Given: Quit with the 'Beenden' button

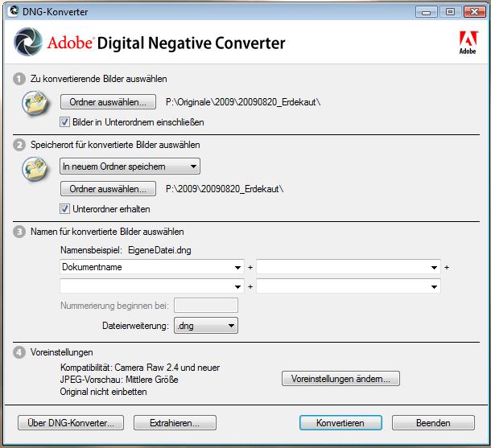Looking at the screenshot, I should (x=433, y=423).
